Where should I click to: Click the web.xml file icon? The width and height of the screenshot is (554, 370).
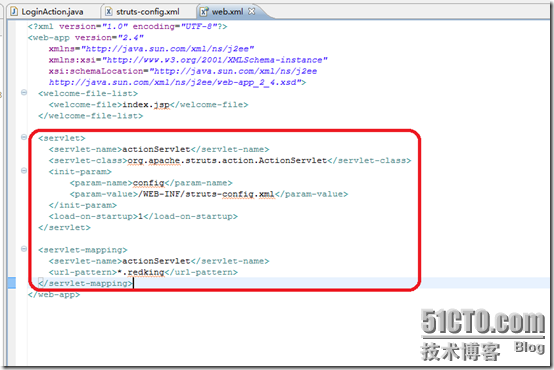(x=204, y=12)
